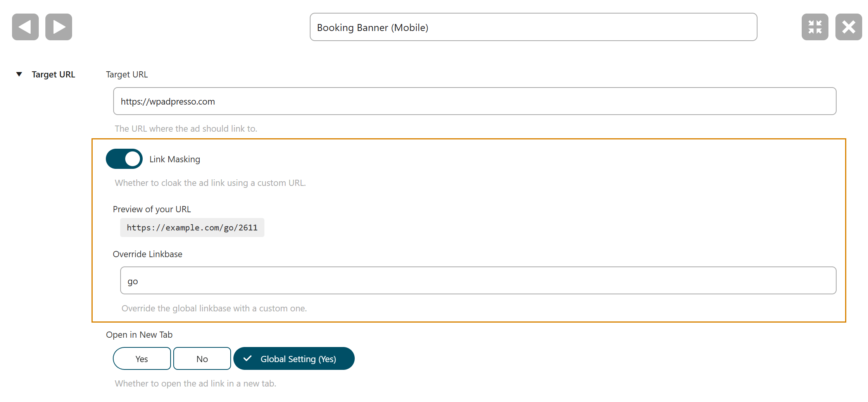Click the preview URL https://example.com/go/2611
The width and height of the screenshot is (868, 402).
point(192,228)
